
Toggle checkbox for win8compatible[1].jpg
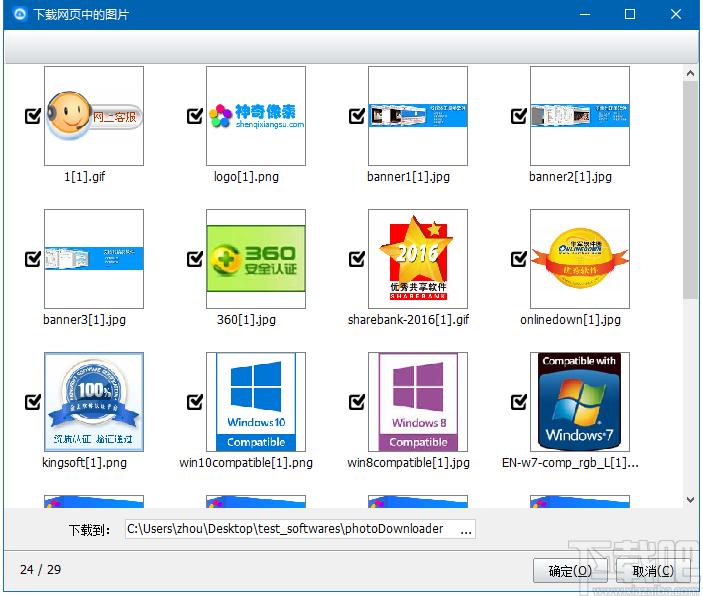357,402
